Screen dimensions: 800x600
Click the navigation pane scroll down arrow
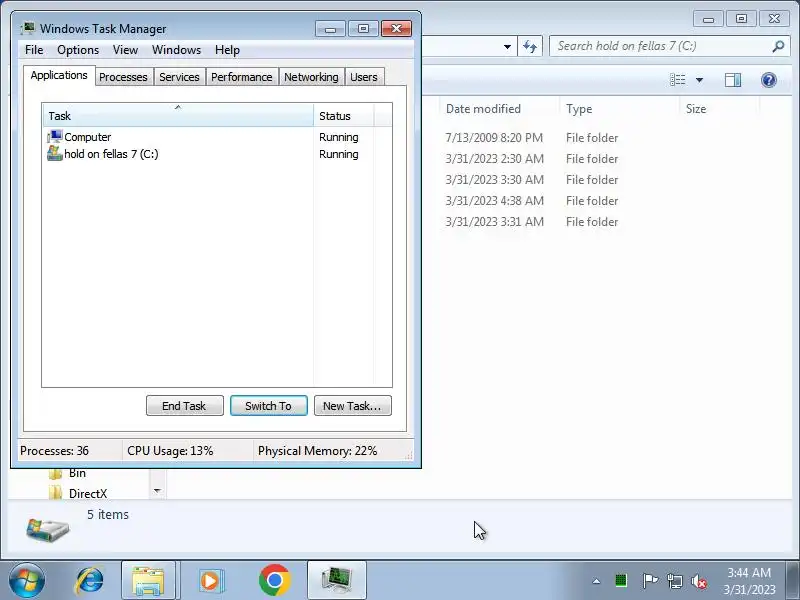click(x=158, y=491)
